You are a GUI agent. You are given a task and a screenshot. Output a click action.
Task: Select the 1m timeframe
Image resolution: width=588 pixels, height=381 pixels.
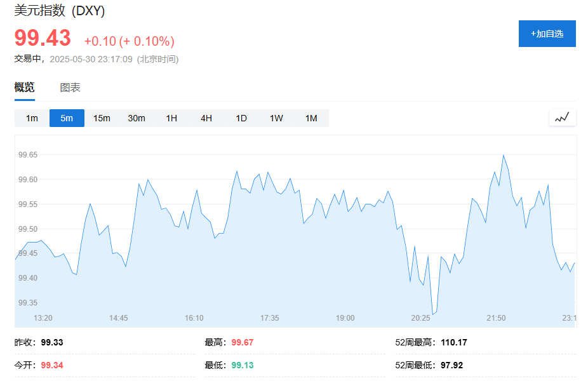(32, 118)
